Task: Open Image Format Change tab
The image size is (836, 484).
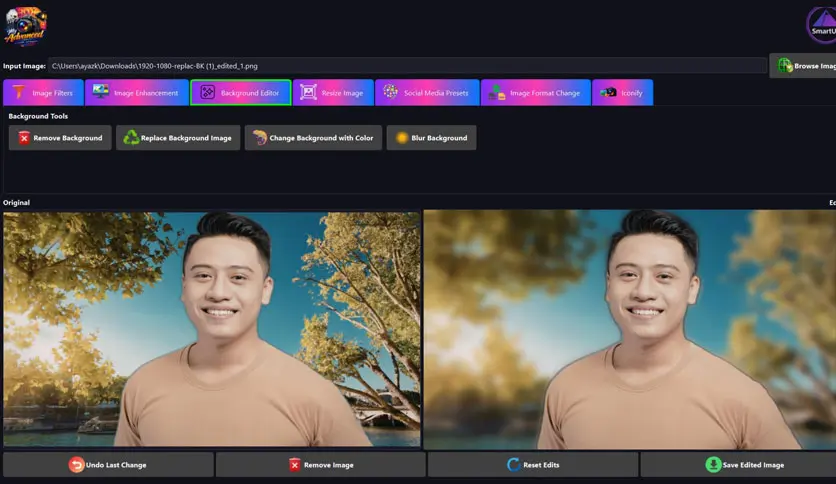Action: coord(536,93)
